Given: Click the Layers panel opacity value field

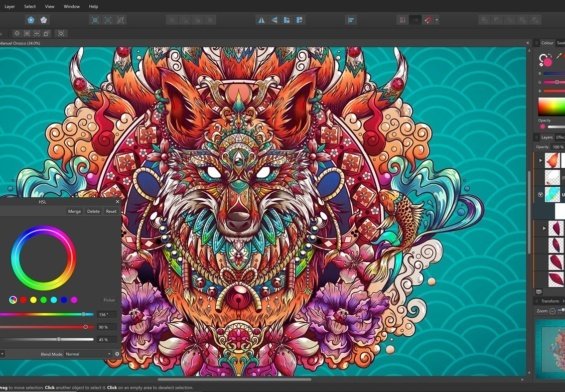Looking at the screenshot, I should coord(558,147).
